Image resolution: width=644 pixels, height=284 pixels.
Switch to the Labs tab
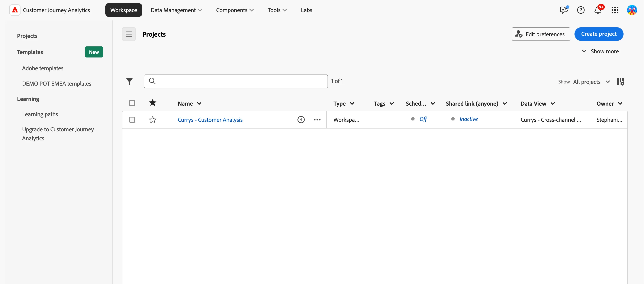306,10
